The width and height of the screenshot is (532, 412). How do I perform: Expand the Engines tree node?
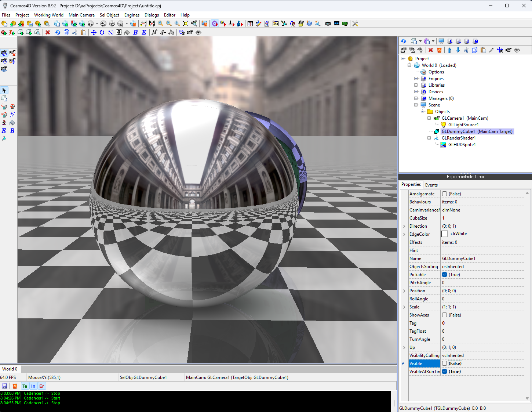(416, 79)
